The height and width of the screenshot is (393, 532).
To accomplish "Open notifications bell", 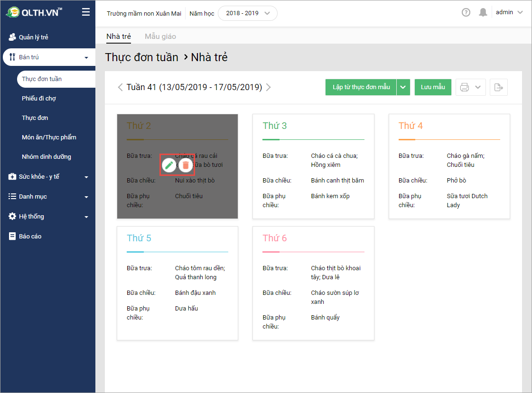I will [483, 12].
